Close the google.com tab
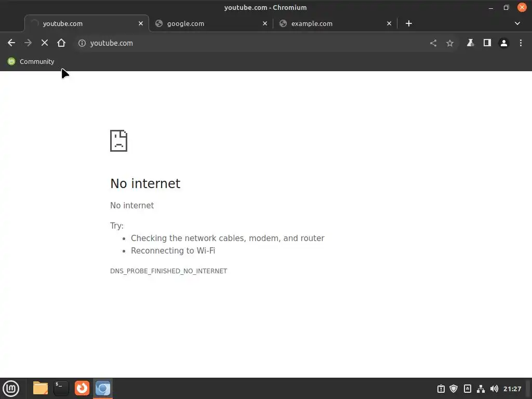 click(265, 23)
